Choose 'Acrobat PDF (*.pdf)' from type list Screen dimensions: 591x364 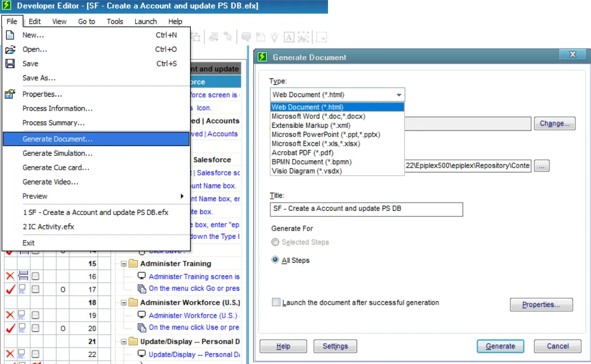coord(337,153)
